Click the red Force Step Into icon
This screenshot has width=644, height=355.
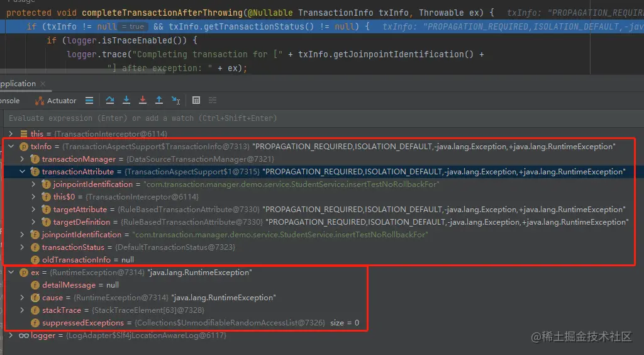pyautogui.click(x=143, y=100)
